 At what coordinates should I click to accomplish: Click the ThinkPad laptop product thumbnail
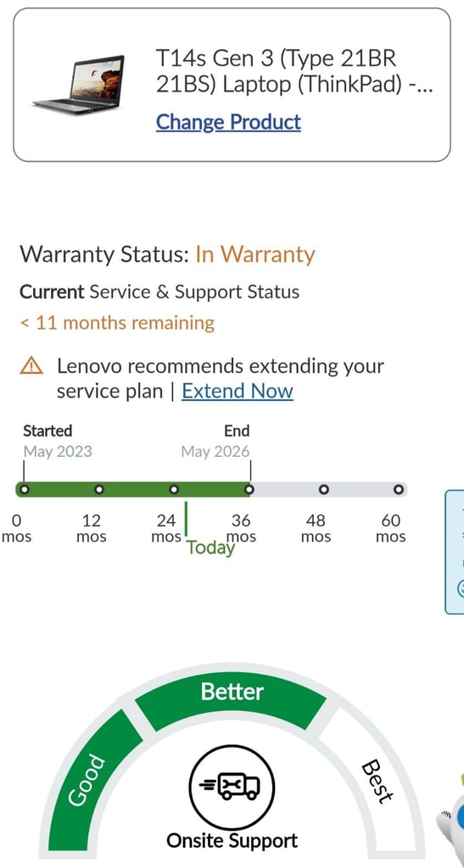[78, 84]
